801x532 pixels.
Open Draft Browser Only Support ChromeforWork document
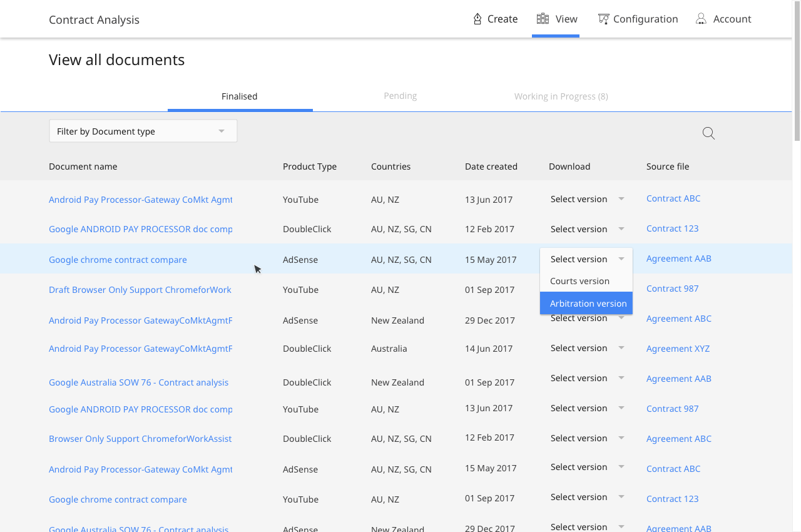140,290
